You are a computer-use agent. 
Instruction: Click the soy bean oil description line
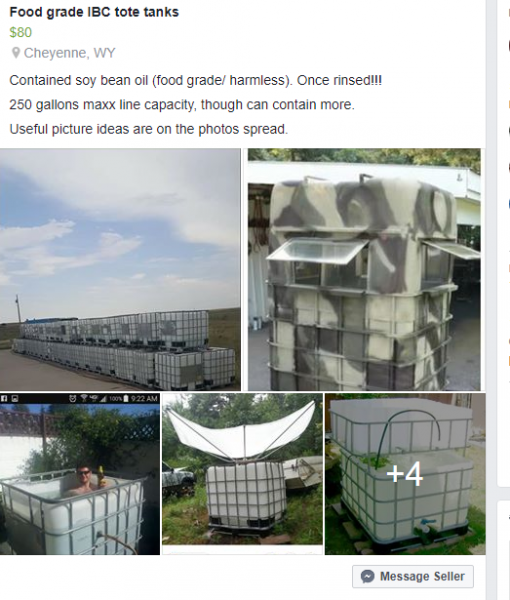click(x=196, y=80)
